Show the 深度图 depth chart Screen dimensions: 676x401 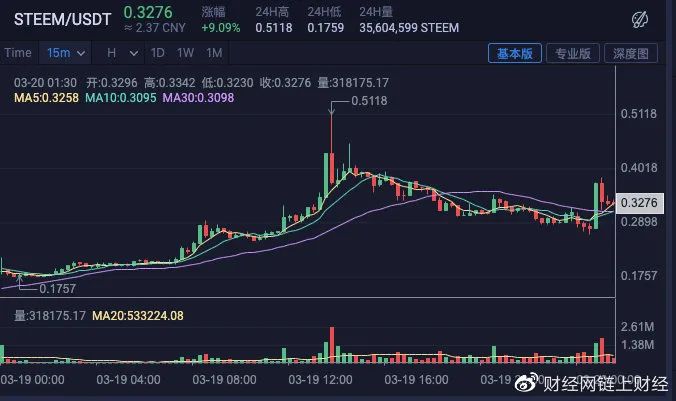pyautogui.click(x=631, y=53)
